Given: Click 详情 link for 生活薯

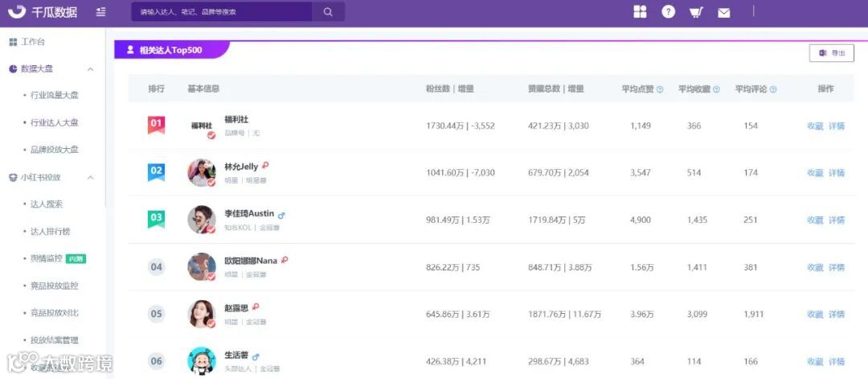Looking at the screenshot, I should click(837, 361).
